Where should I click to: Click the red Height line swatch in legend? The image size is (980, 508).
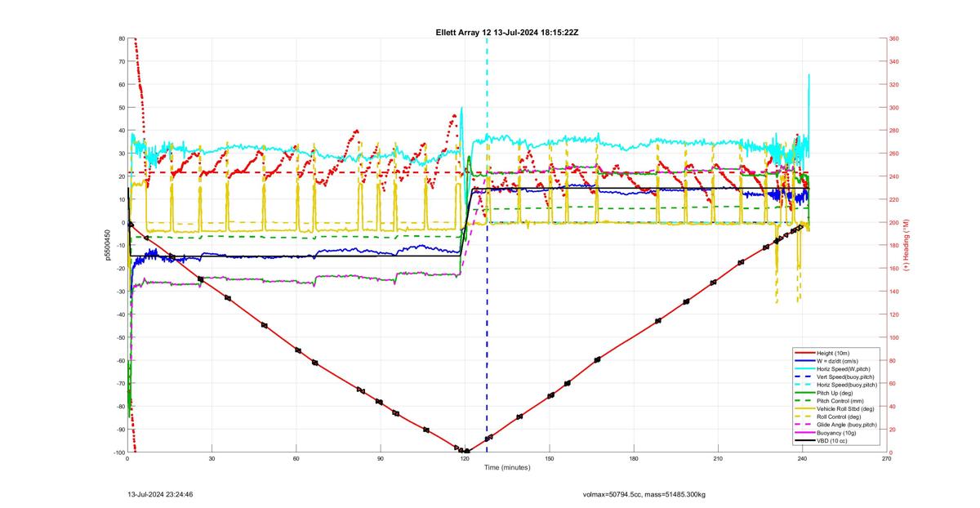805,353
